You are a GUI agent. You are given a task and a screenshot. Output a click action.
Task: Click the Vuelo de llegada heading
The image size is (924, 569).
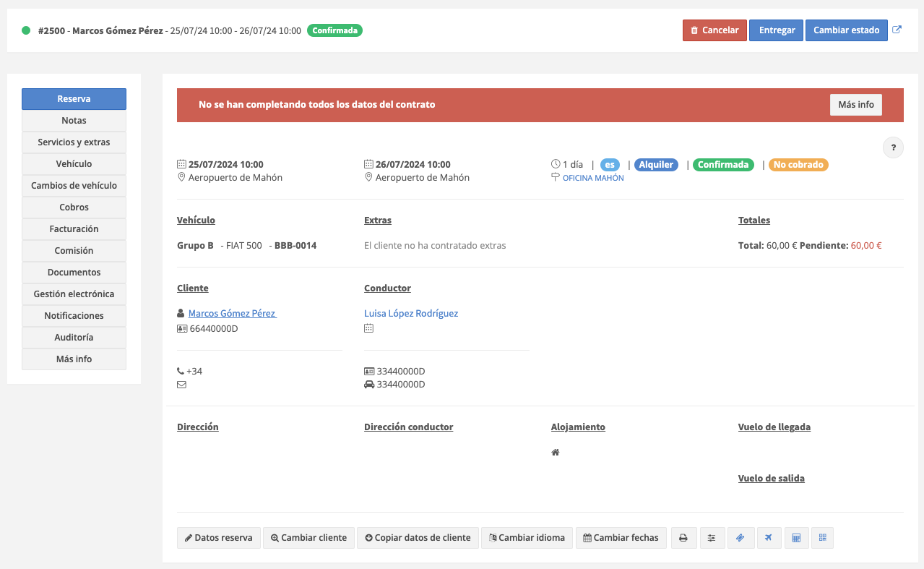click(774, 427)
